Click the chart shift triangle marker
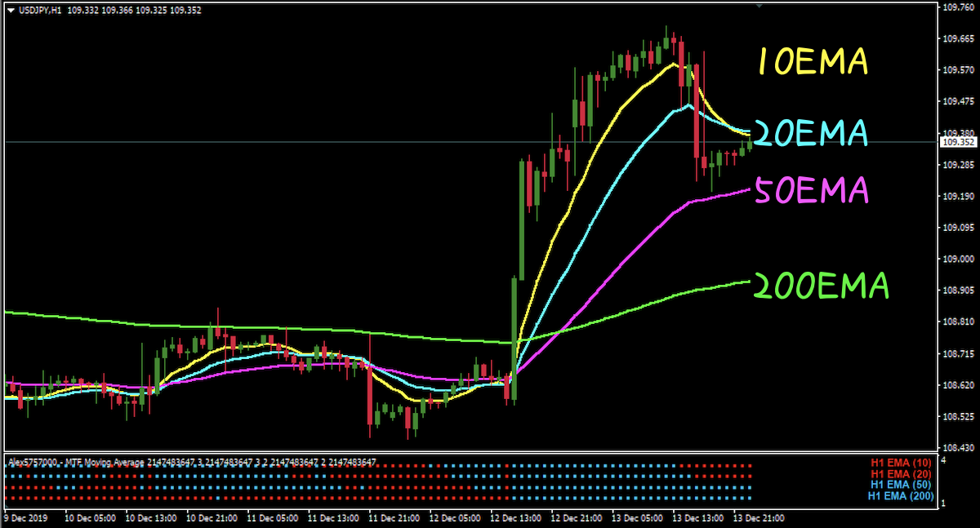The image size is (980, 528). (760, 6)
